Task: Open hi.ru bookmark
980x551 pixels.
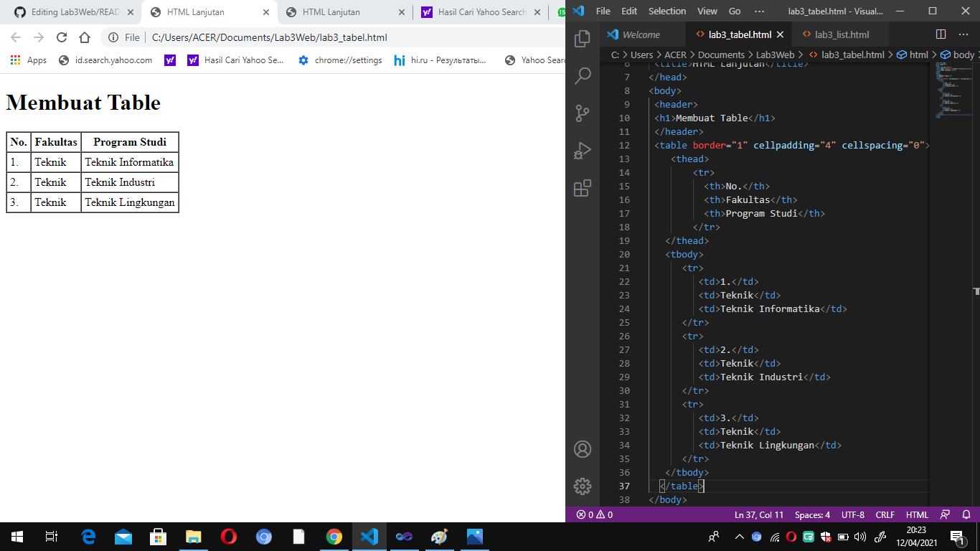Action: pyautogui.click(x=440, y=60)
